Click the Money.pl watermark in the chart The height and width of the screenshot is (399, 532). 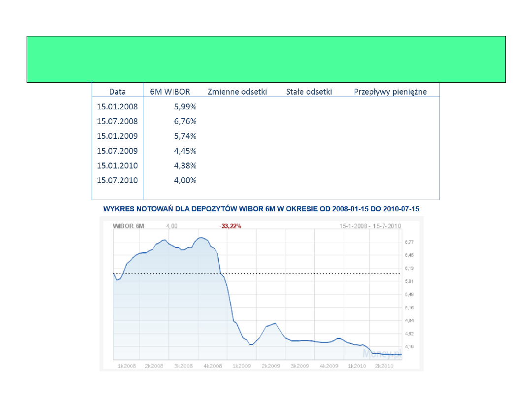coord(381,353)
